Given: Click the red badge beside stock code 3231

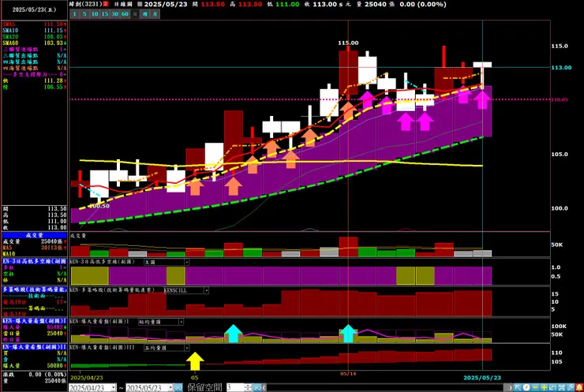Looking at the screenshot, I should [x=106, y=4].
